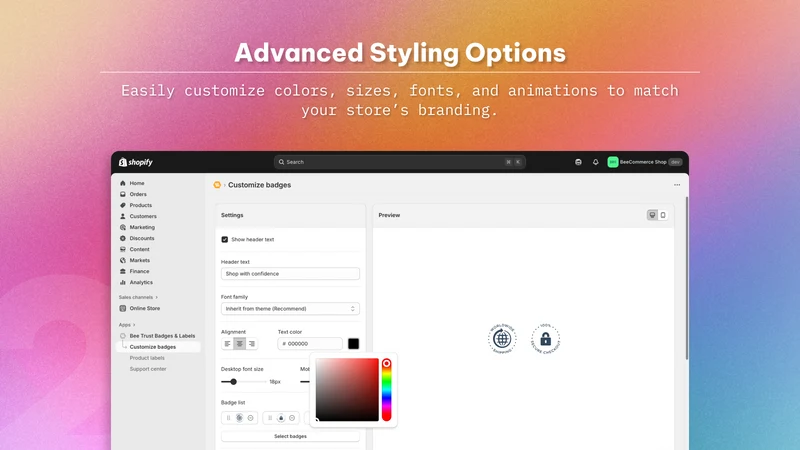This screenshot has width=800, height=450.
Task: Open Bee Trust Badges & Labels app
Action: (x=162, y=336)
